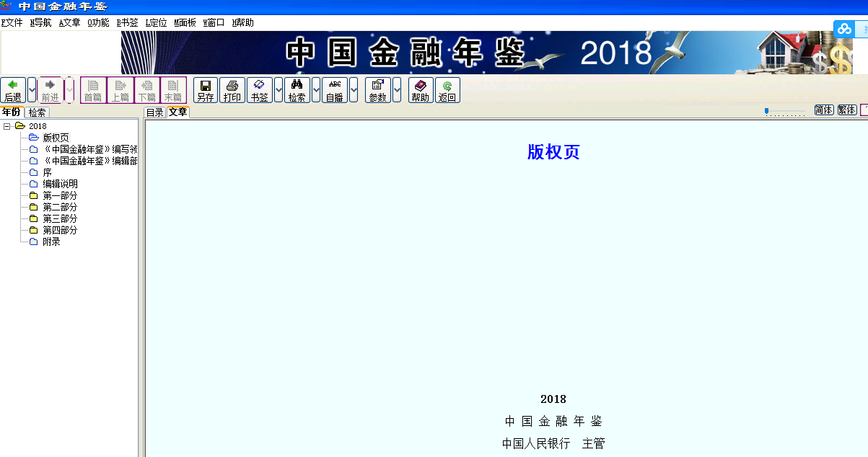Open 第一部分 folder in tree
868x457 pixels.
[60, 195]
